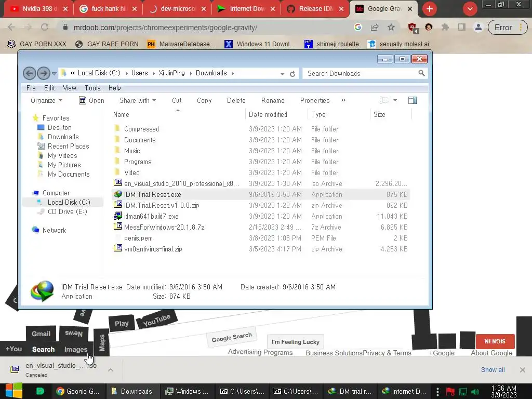Click the volume speaker tray icon
This screenshot has width=532, height=399.
(475, 392)
